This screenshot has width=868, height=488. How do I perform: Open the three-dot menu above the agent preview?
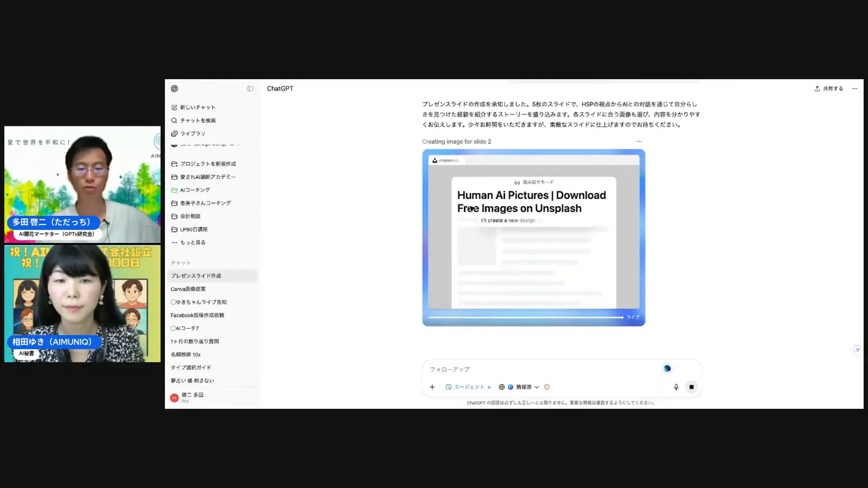coord(639,141)
